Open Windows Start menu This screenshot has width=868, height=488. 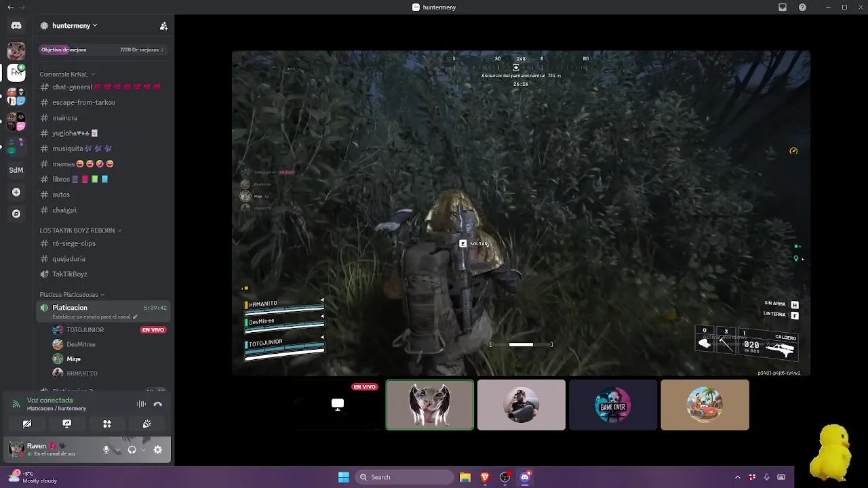point(344,477)
